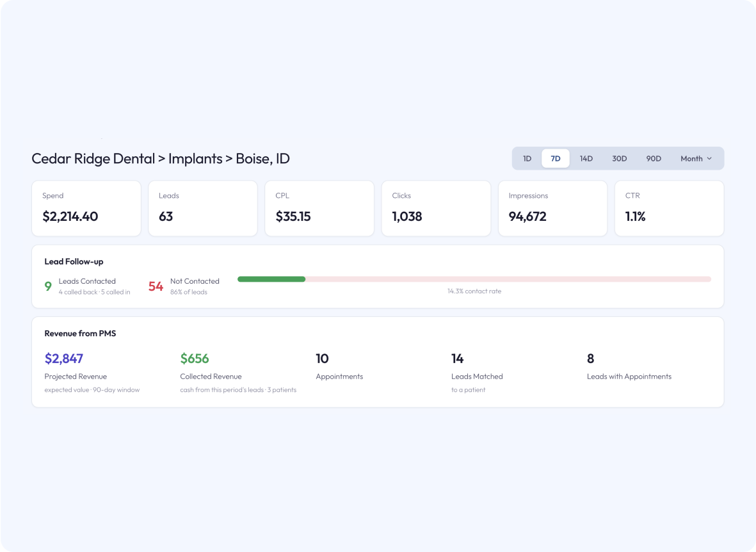Click the Leads value 63
The image size is (756, 552).
tap(166, 216)
